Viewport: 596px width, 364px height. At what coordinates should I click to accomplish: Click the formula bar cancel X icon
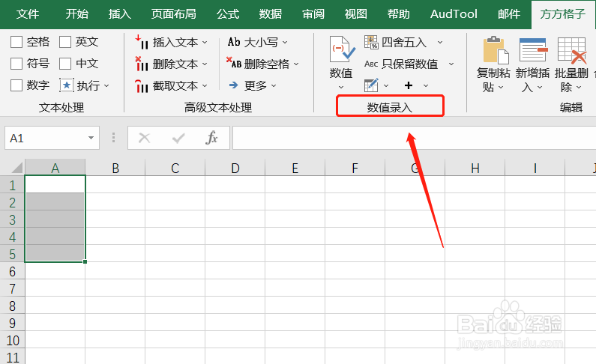145,138
